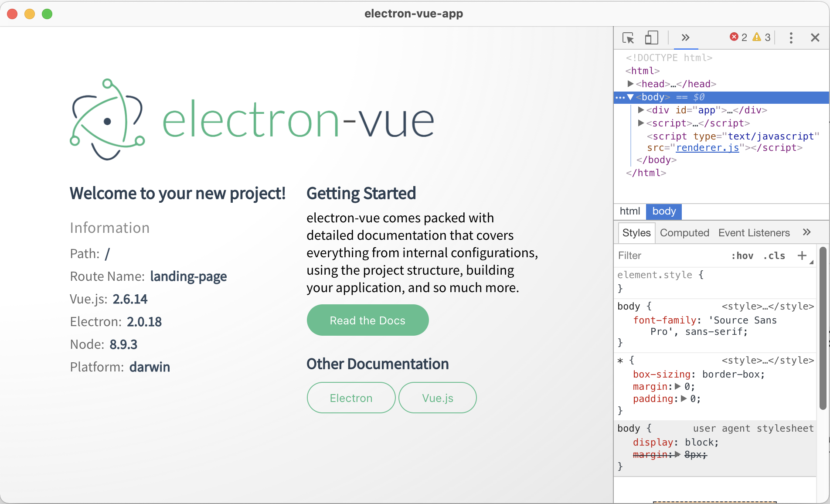Viewport: 830px width, 504px height.
Task: Click the Vue.js version 2.6.14 value
Action: 130,299
